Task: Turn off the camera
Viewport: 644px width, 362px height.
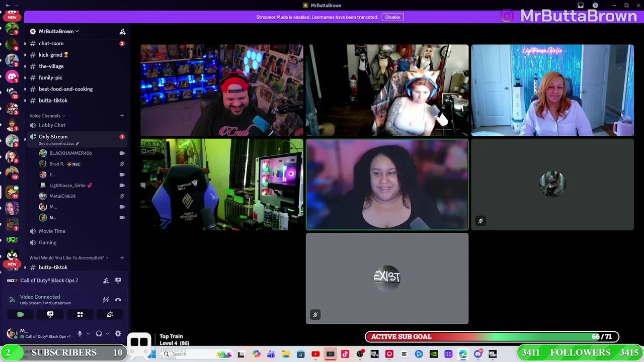Action: (21, 314)
